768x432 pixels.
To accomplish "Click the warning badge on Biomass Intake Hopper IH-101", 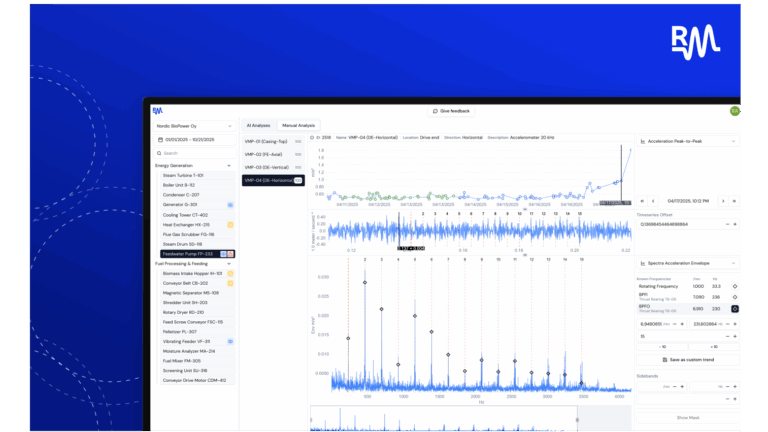I will (x=230, y=273).
